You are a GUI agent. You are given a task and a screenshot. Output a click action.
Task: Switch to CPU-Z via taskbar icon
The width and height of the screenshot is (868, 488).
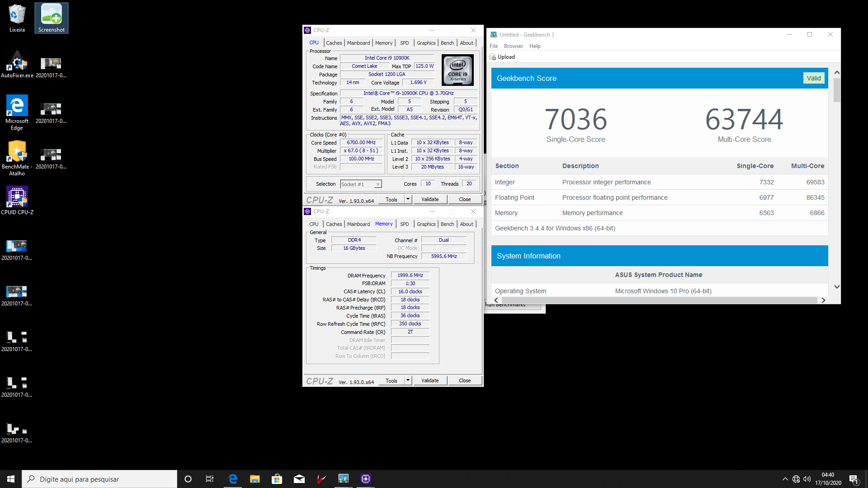[x=366, y=479]
